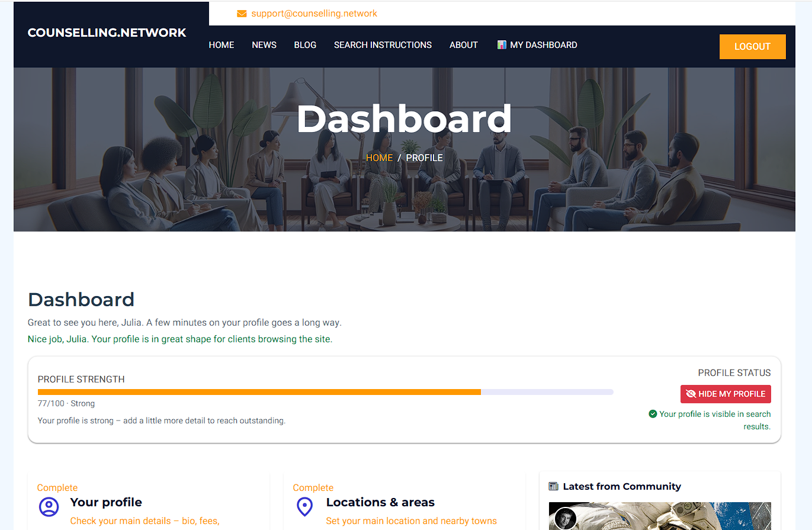Image resolution: width=812 pixels, height=530 pixels.
Task: Click the profile strength progress bar
Action: [x=325, y=392]
